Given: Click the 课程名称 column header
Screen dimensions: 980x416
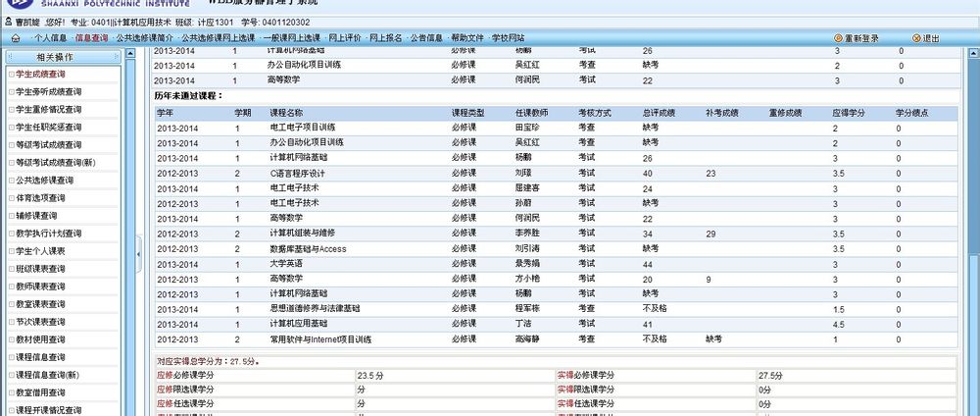Looking at the screenshot, I should pyautogui.click(x=286, y=113).
